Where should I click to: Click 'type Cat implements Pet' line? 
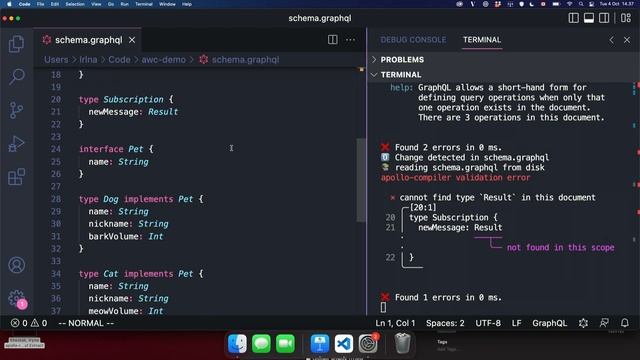pyautogui.click(x=141, y=273)
